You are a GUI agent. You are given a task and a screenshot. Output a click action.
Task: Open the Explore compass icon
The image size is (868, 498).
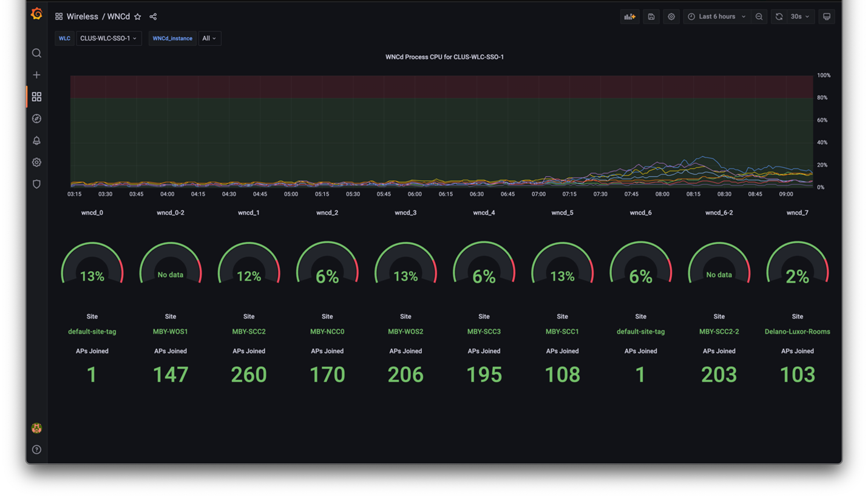36,119
